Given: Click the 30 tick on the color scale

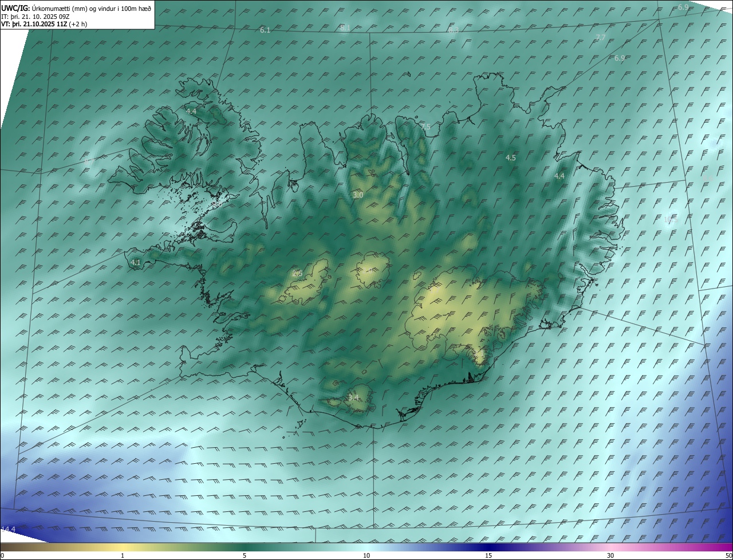Looking at the screenshot, I should (x=610, y=555).
